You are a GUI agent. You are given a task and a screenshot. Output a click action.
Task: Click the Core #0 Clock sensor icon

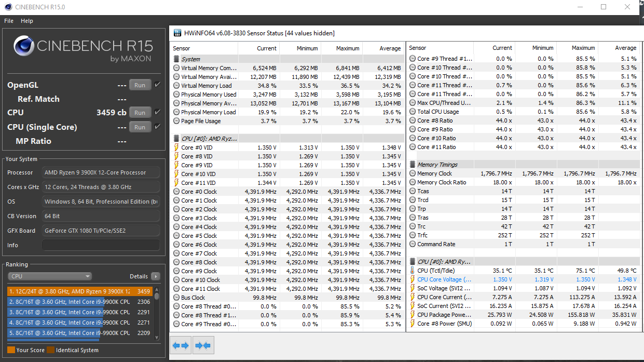[x=176, y=192]
